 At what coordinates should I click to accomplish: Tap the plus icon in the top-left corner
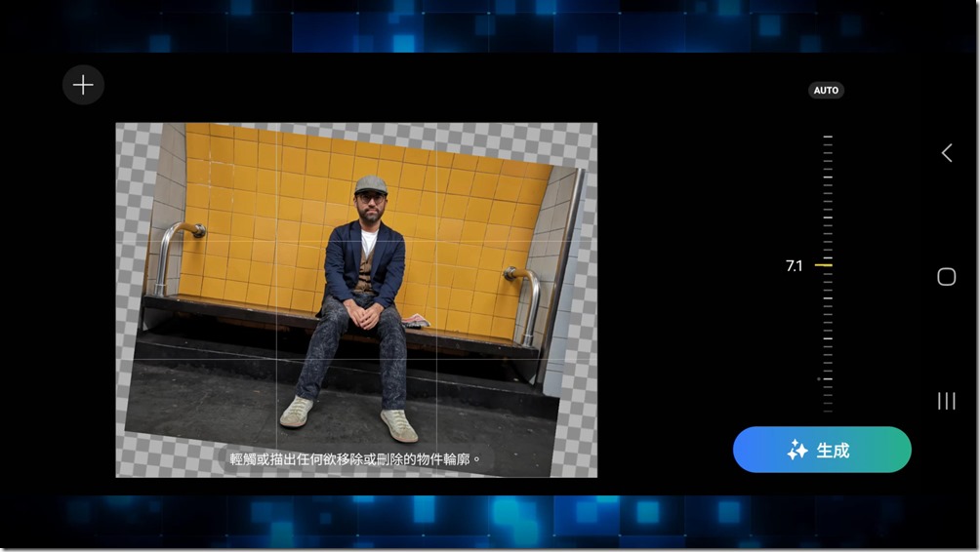83,85
